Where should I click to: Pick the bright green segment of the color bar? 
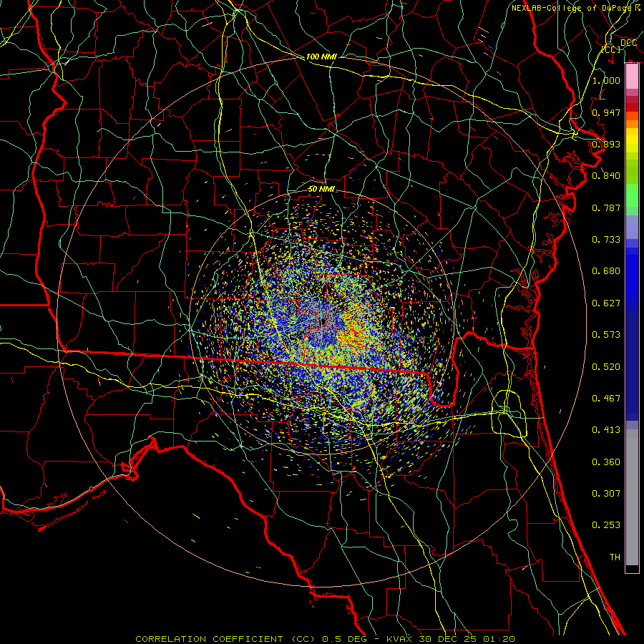(632, 195)
